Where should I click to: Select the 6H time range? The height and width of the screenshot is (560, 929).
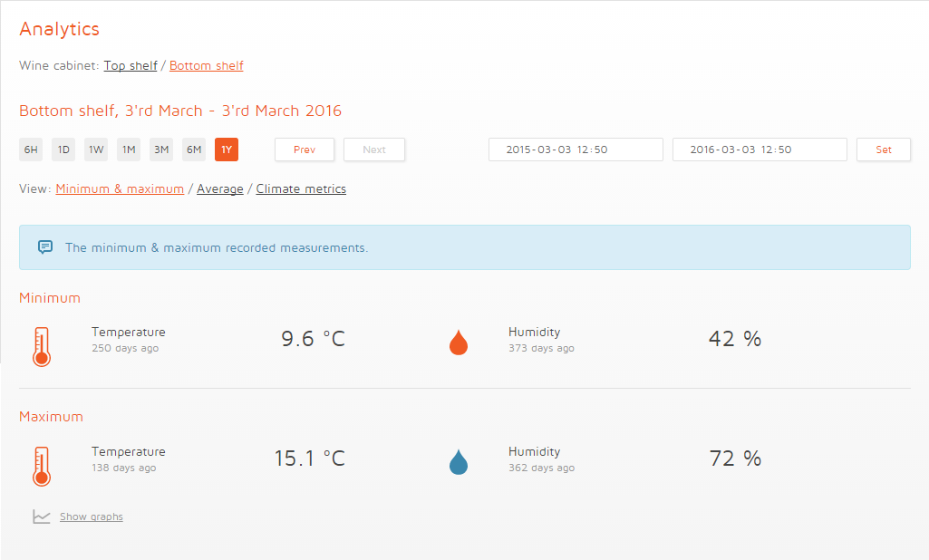(31, 150)
